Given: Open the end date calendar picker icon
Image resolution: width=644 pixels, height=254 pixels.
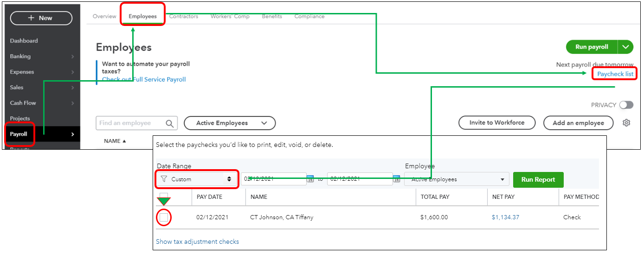Looking at the screenshot, I should pyautogui.click(x=397, y=179).
